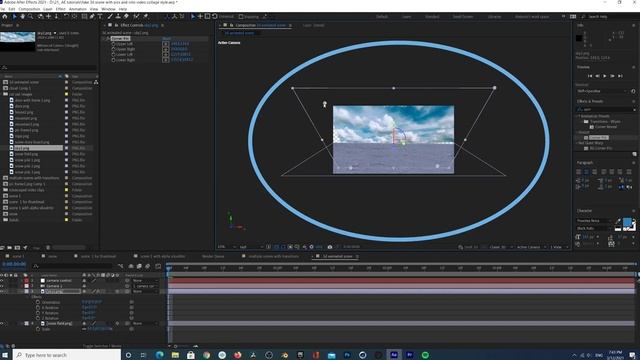Select the Puppet Pin tool
Viewport: 640px width, 360px height.
click(146, 16)
